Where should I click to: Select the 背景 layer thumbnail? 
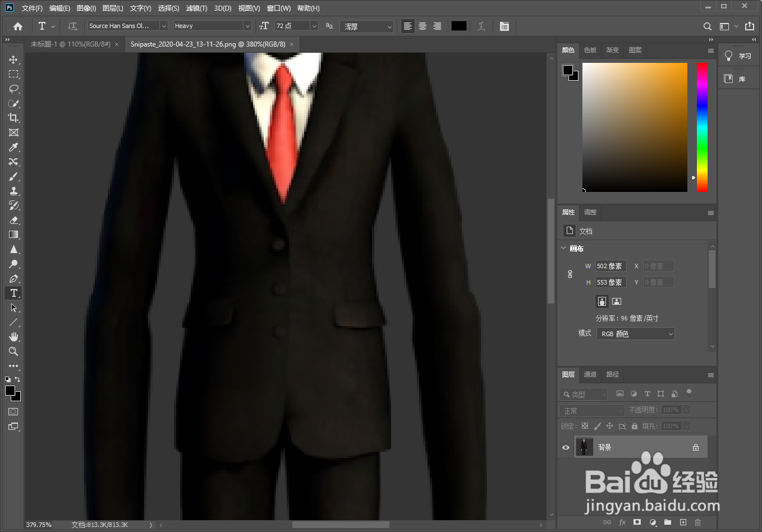[584, 447]
